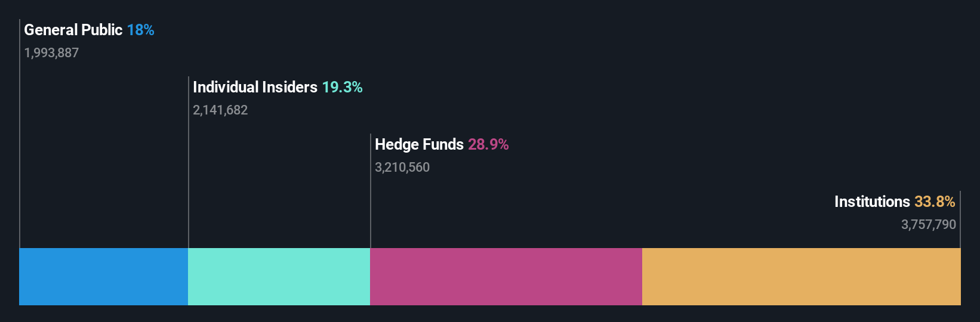Screen dimensions: 980x322
Task: Click the orange Institutions bar segment
Action: tap(802, 277)
